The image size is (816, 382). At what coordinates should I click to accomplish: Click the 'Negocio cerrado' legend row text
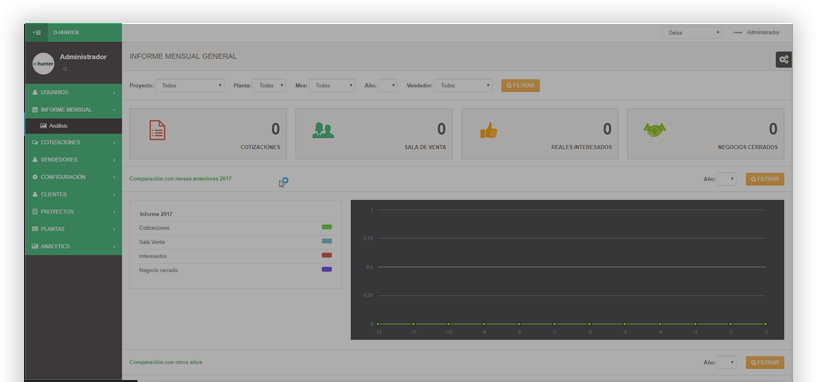click(x=159, y=270)
